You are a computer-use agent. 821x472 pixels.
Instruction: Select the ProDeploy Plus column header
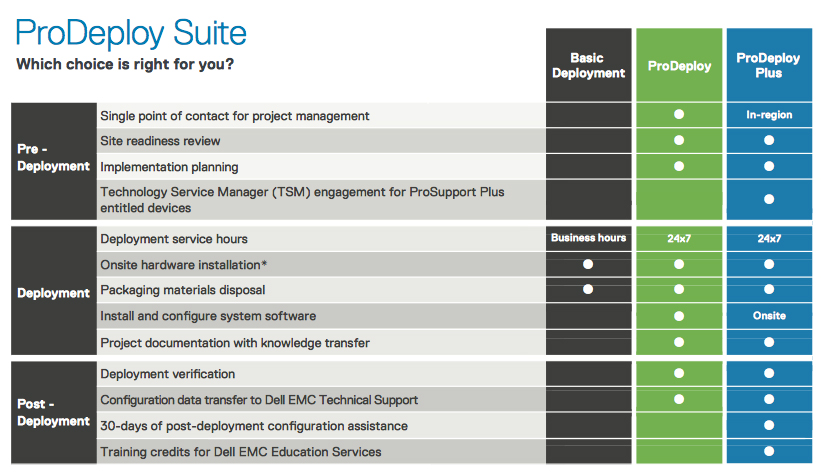pos(769,65)
